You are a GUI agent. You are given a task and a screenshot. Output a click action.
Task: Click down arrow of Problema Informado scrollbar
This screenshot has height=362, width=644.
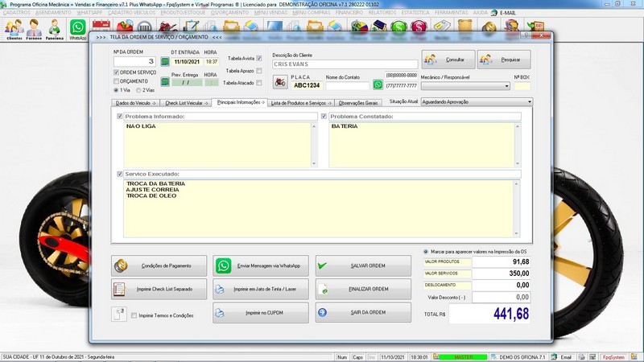coord(314,163)
